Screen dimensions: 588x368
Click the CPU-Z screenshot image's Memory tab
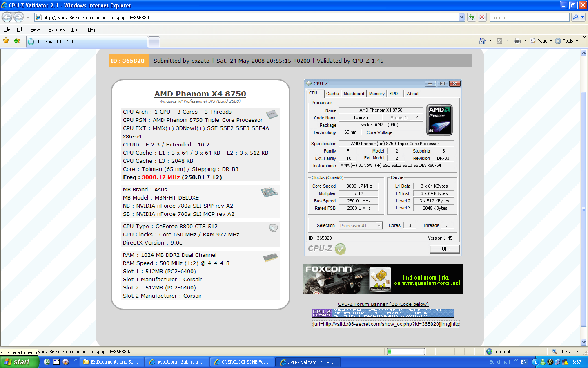(376, 94)
